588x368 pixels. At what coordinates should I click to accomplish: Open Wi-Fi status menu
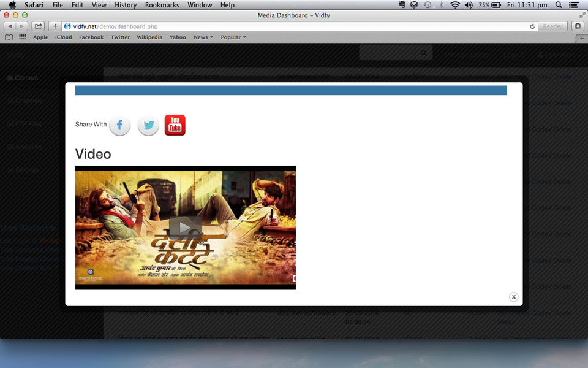click(455, 5)
